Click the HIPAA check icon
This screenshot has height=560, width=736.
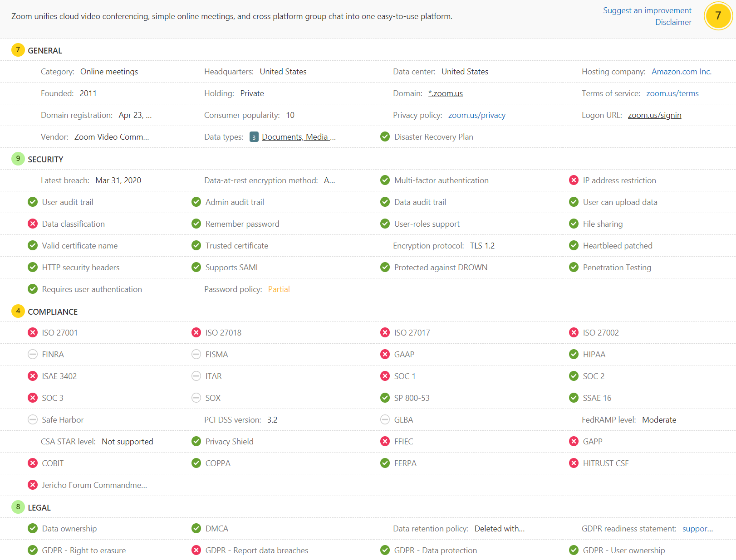(574, 354)
